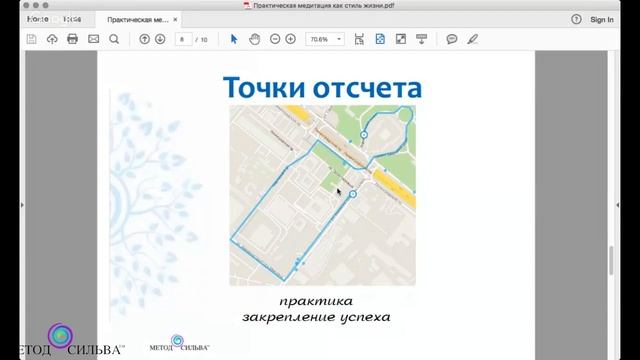Click the Sign In link
640x360 pixels.
(602, 20)
